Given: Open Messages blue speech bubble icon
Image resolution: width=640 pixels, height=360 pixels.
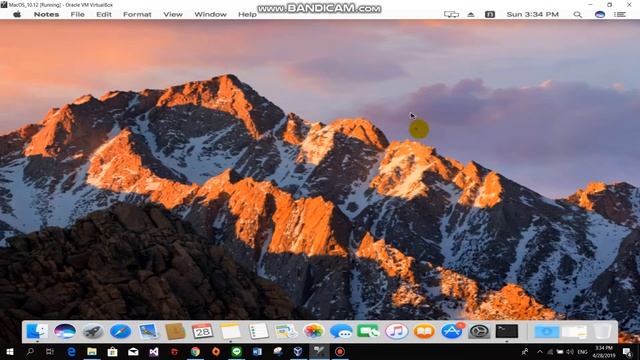Looking at the screenshot, I should coord(341,331).
